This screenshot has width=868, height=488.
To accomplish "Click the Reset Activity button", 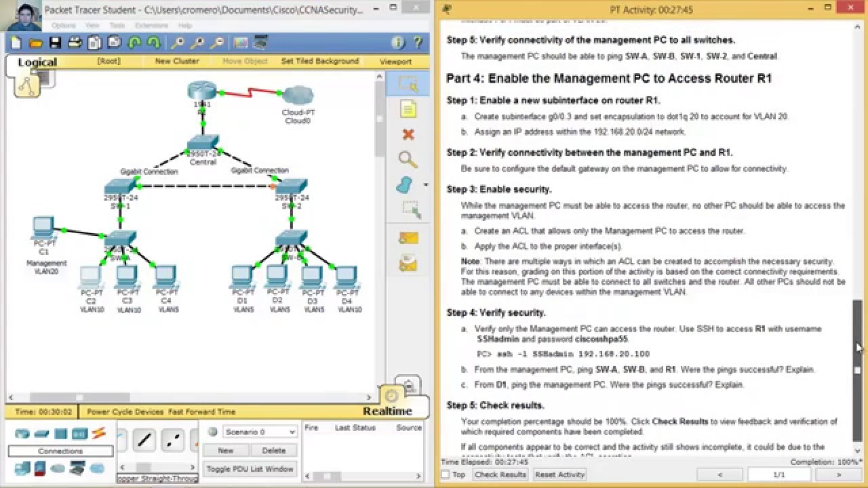I will [x=559, y=474].
